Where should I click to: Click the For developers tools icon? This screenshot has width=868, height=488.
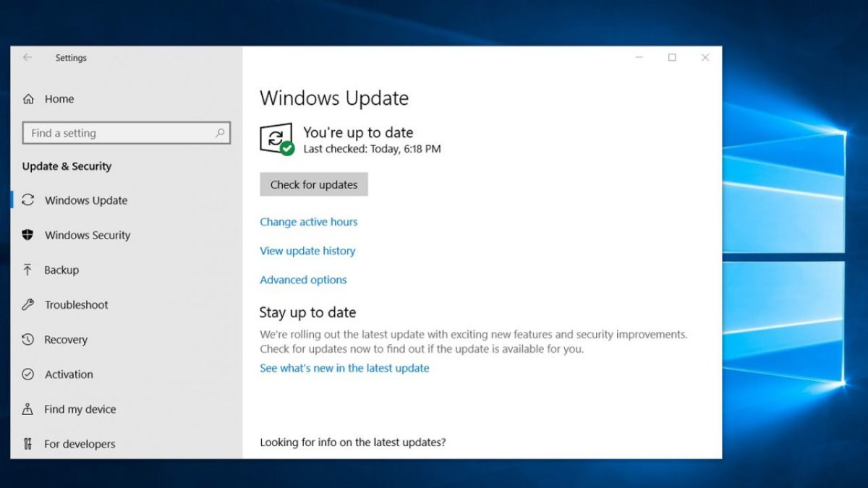click(x=28, y=444)
